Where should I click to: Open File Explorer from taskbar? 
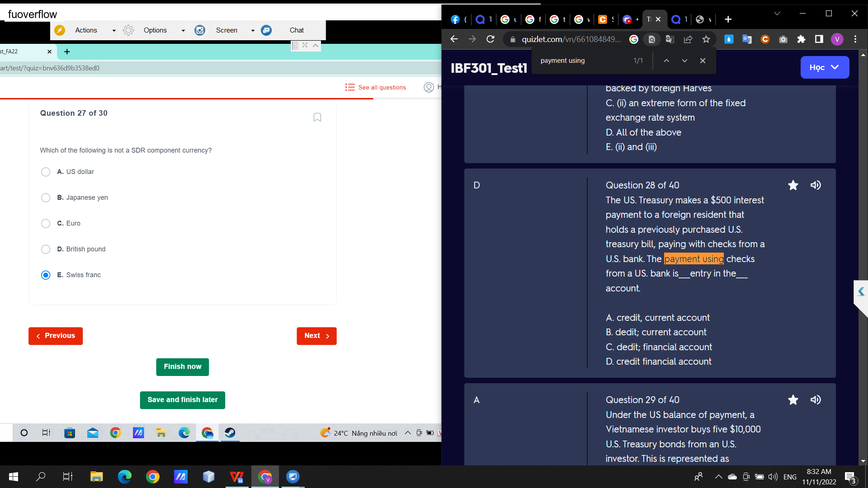[x=96, y=477]
